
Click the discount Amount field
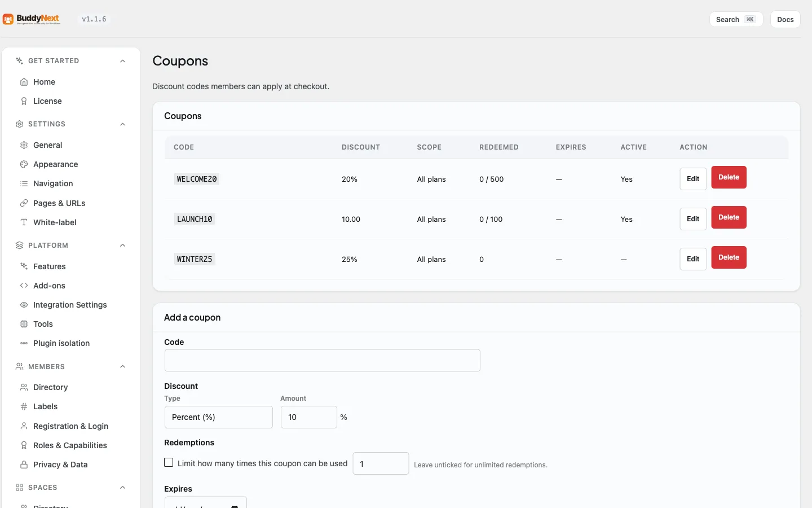tap(308, 417)
